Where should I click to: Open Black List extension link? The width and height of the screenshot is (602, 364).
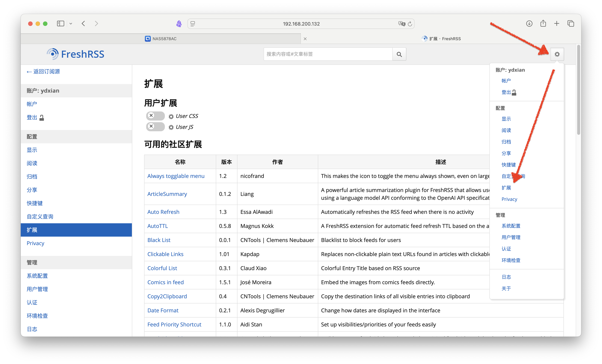coord(159,240)
